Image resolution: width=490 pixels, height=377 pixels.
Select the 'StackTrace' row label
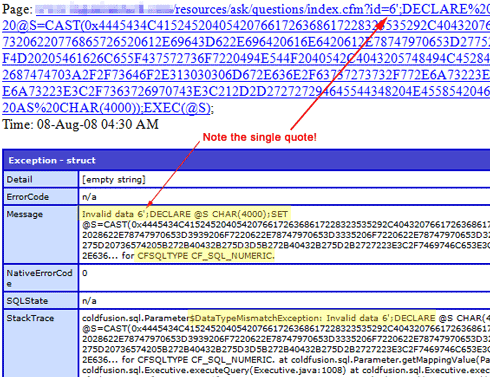click(x=41, y=344)
